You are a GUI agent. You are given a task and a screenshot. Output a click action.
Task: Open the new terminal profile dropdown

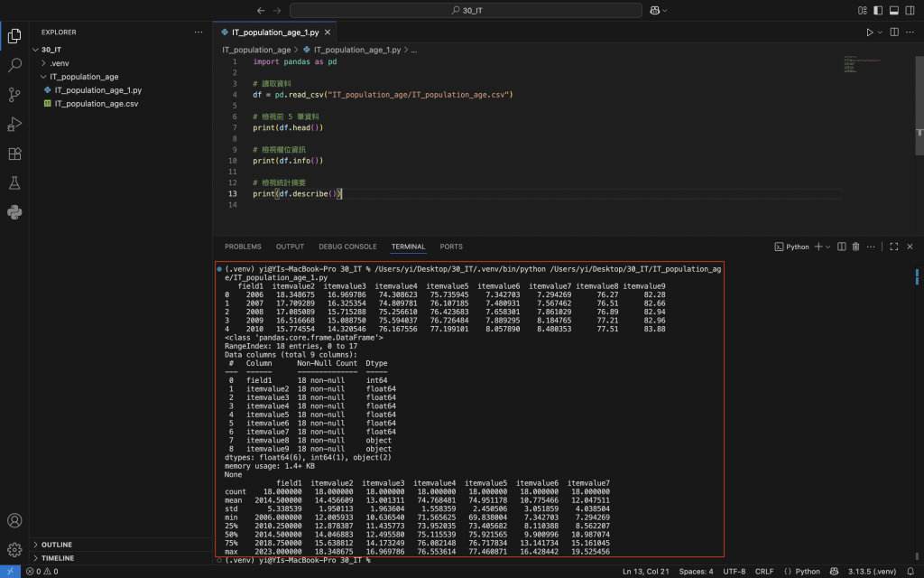[828, 247]
